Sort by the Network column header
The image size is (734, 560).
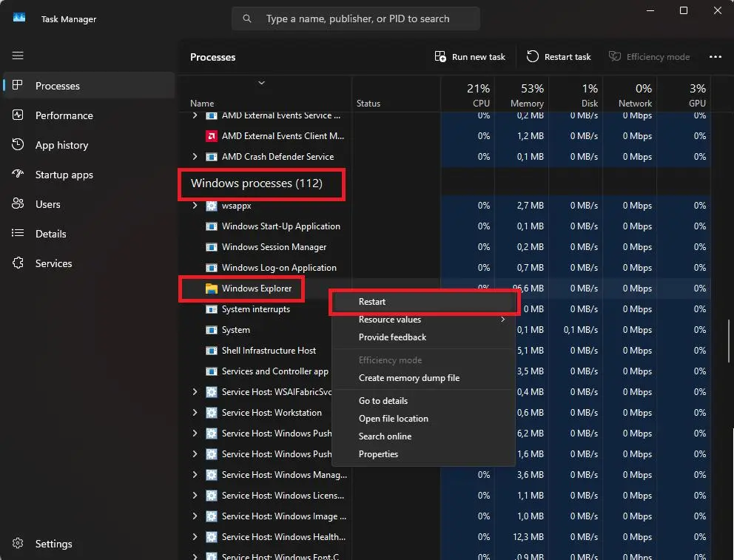coord(630,95)
